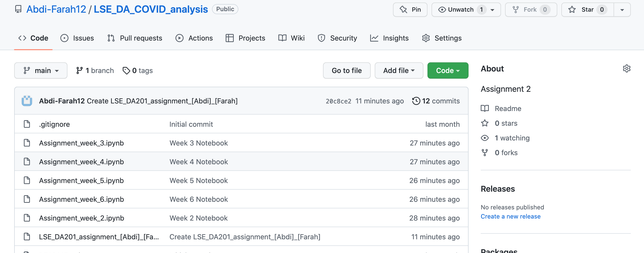Viewport: 644px width, 253px height.
Task: Expand the Add file dropdown
Action: (x=399, y=70)
